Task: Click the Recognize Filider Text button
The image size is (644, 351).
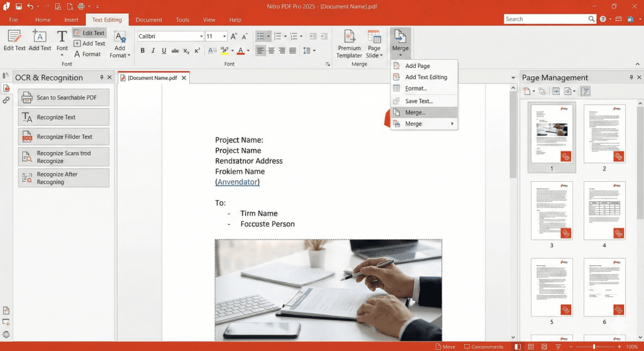Action: (64, 136)
